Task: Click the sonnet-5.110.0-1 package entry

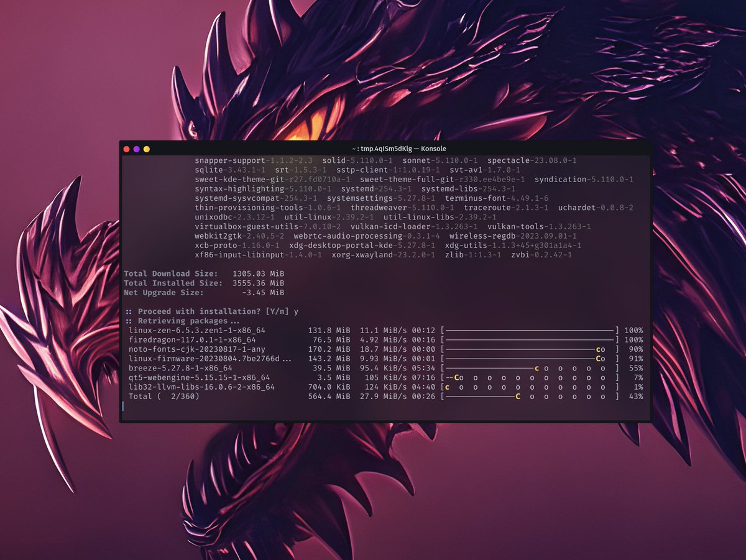Action: 439,160
